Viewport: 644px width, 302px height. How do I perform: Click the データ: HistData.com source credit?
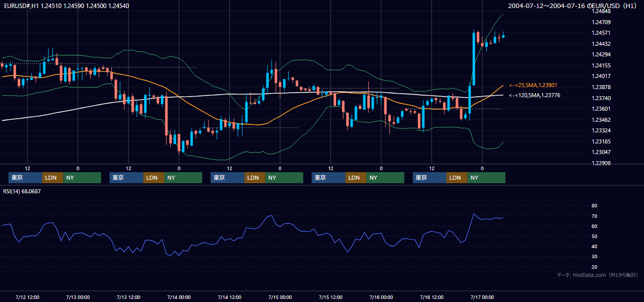[x=597, y=275]
